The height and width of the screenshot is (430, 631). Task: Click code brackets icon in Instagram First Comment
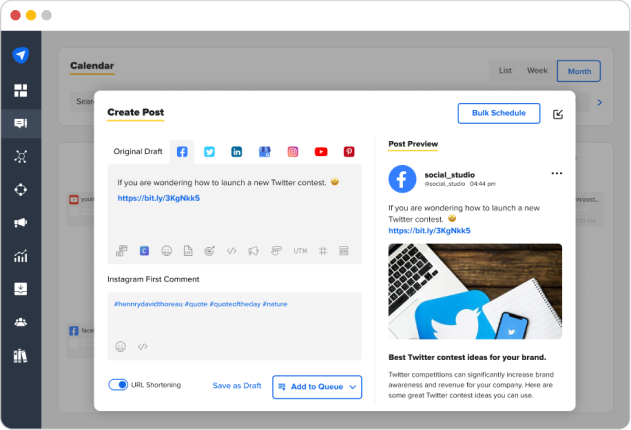point(142,347)
